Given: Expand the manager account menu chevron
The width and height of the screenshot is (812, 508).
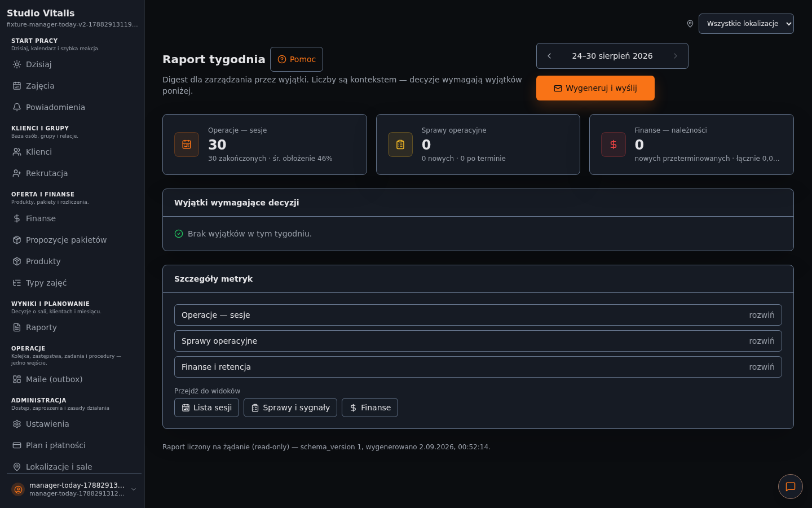Looking at the screenshot, I should [x=134, y=489].
